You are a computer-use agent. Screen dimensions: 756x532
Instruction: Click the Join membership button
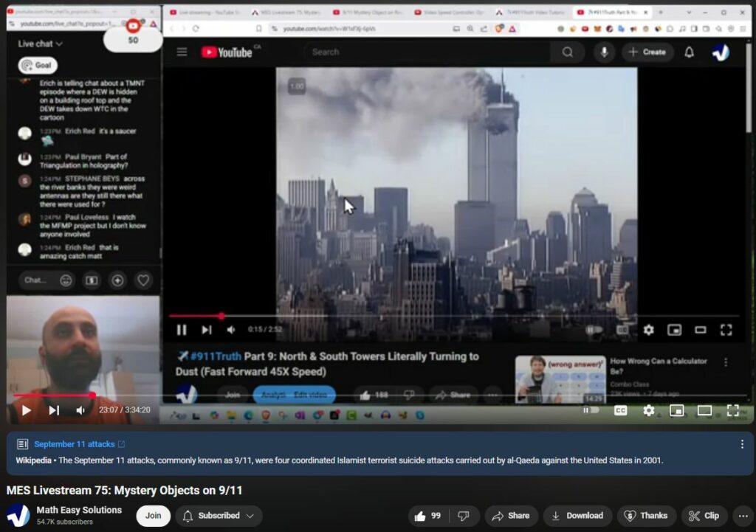pyautogui.click(x=153, y=516)
